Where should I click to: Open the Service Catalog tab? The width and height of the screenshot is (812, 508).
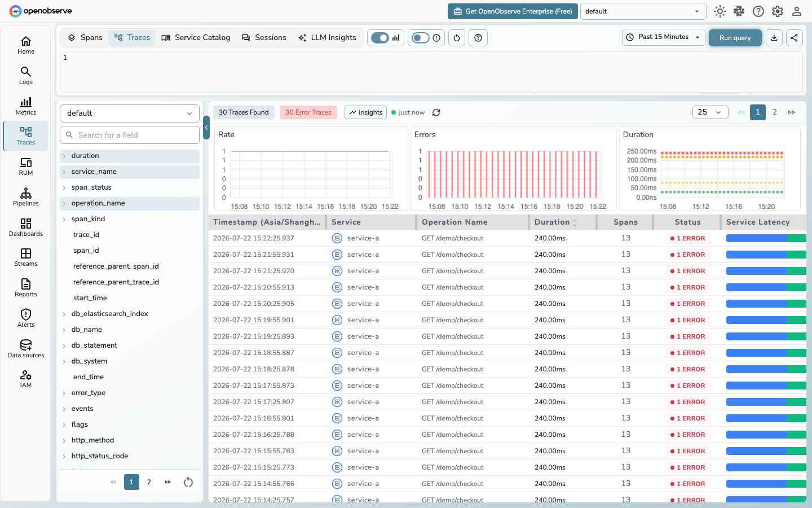196,38
